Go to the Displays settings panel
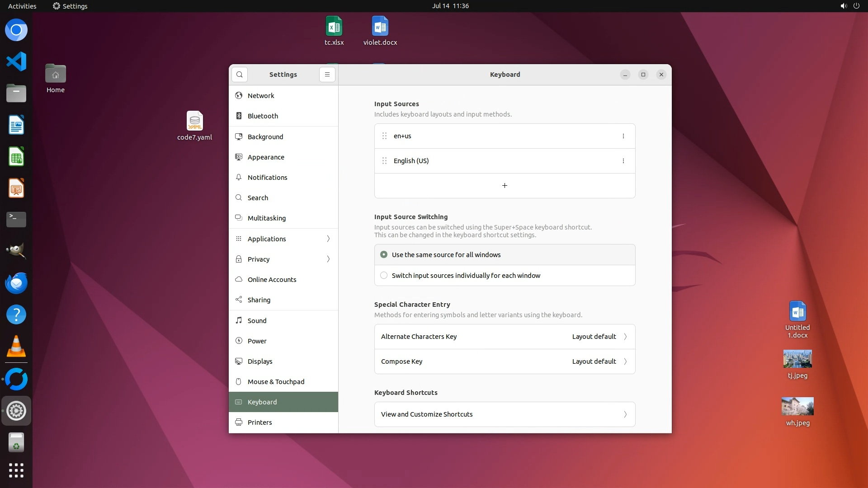 coord(260,361)
